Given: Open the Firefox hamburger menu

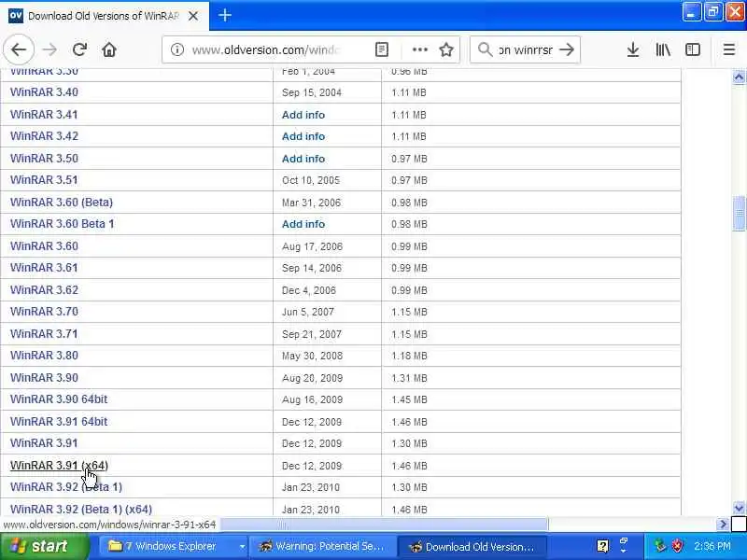Looking at the screenshot, I should pyautogui.click(x=728, y=49).
